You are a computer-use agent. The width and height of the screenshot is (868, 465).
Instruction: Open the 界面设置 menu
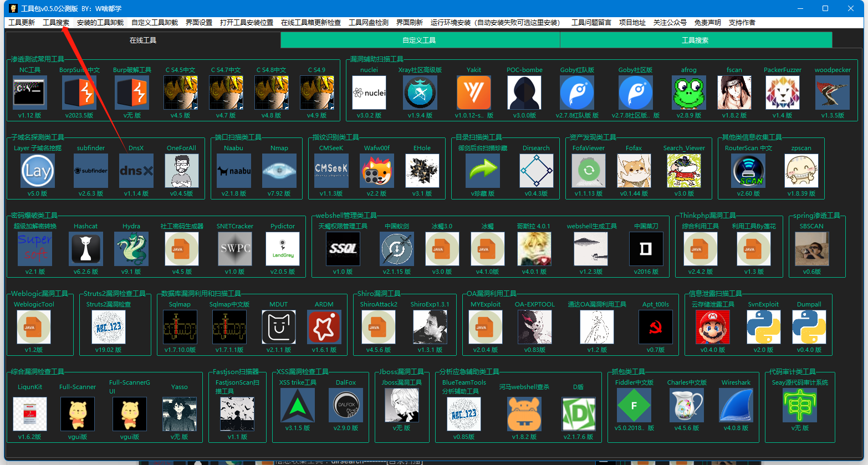[199, 23]
